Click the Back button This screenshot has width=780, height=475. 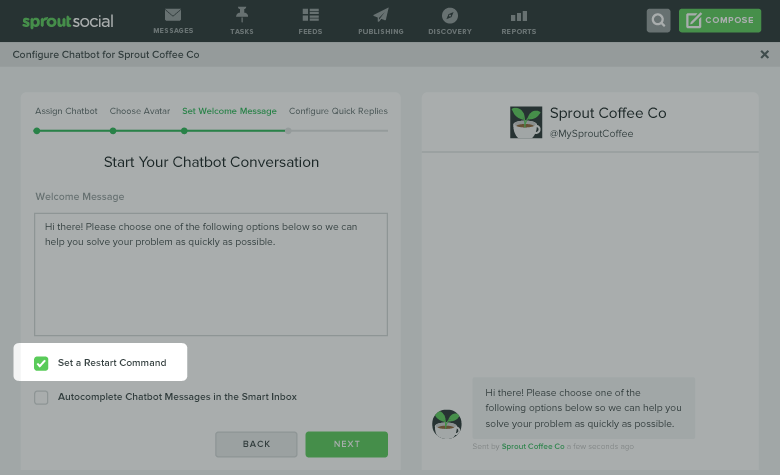point(256,444)
